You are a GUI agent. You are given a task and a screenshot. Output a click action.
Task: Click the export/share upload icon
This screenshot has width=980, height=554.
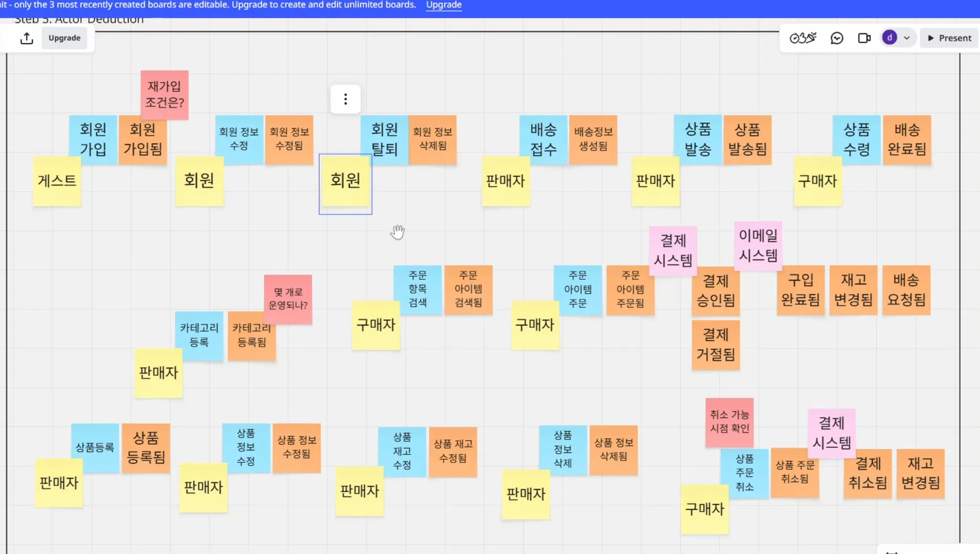pos(27,38)
